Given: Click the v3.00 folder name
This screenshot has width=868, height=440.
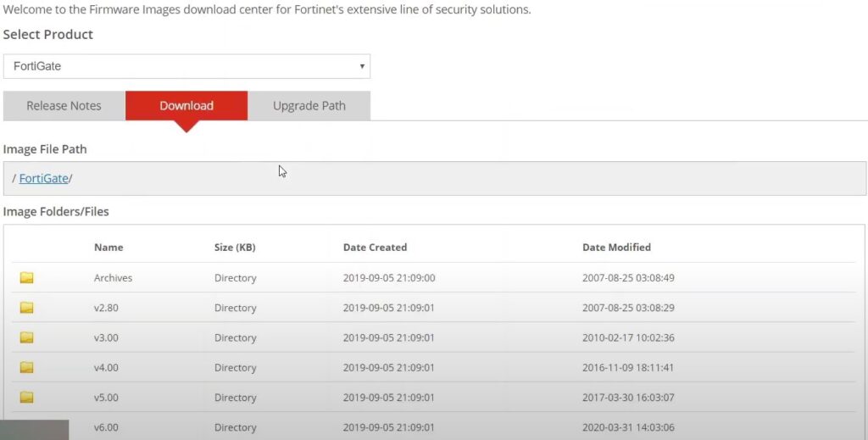Looking at the screenshot, I should click(x=106, y=337).
